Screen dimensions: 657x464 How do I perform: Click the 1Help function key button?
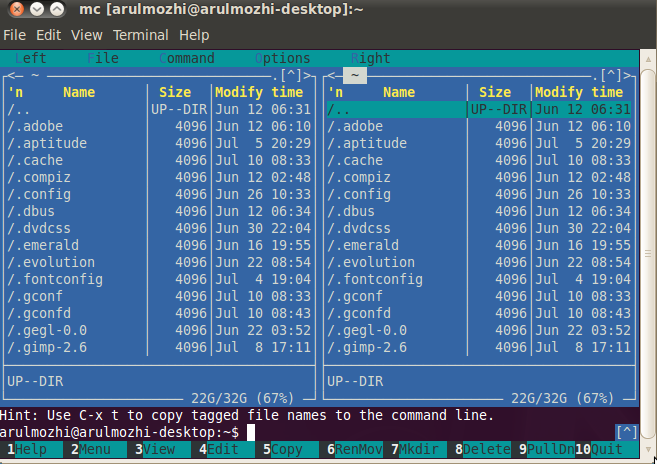click(27, 449)
